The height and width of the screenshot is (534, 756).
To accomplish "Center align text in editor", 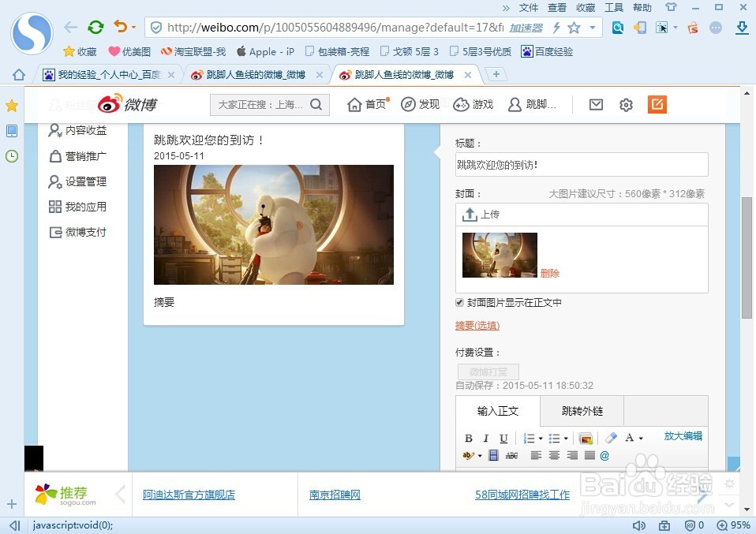I will (554, 455).
